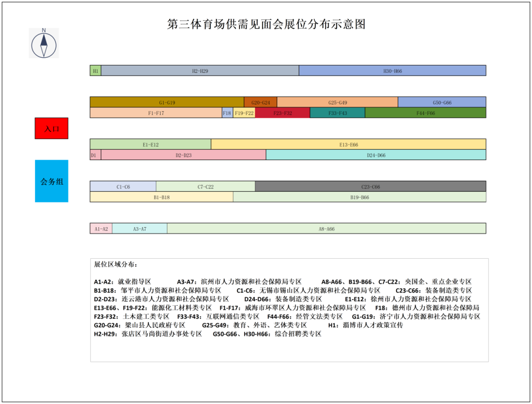Screen dimensions: 532x404
Task: Click the dark gray C23-C66 bar
Action: [370, 187]
